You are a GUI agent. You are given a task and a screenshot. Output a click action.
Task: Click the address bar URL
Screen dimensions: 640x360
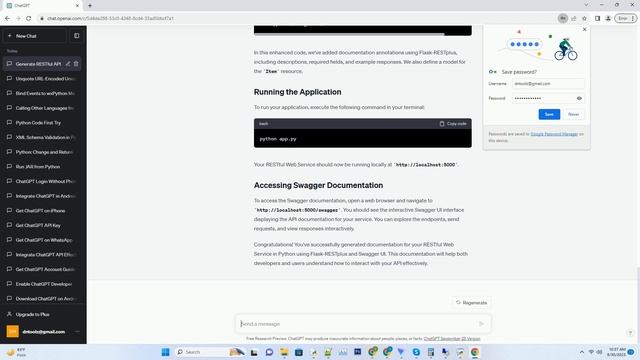110,18
